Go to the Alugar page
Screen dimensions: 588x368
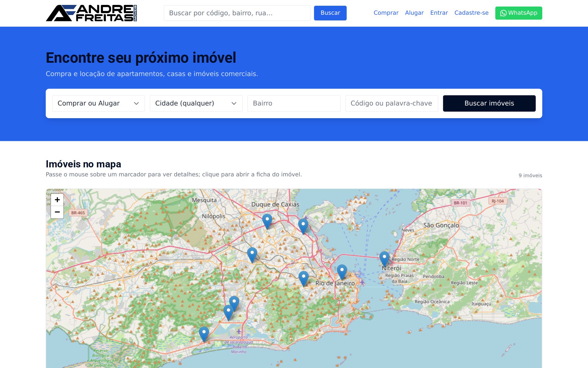coord(414,13)
